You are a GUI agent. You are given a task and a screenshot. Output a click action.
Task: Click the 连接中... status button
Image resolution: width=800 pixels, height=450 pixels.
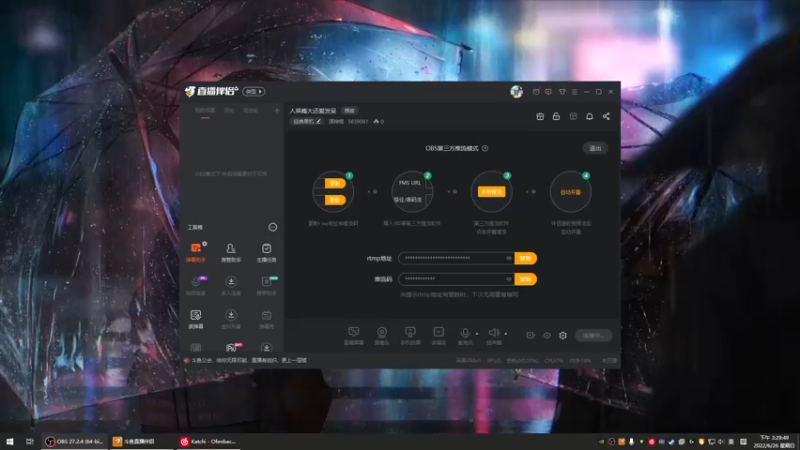(x=593, y=335)
